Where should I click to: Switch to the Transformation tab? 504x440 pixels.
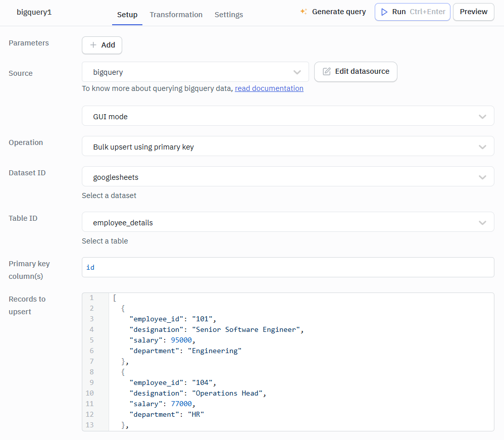click(176, 15)
